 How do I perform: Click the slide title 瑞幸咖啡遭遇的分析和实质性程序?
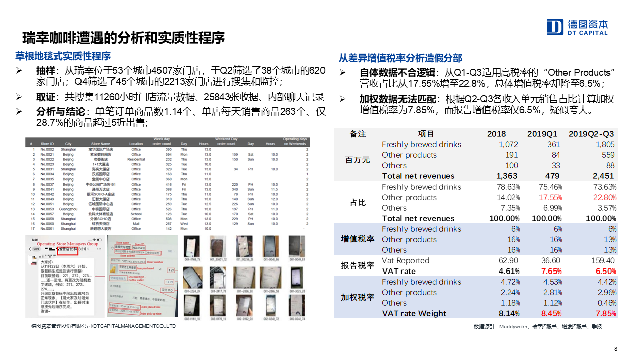pyautogui.click(x=123, y=38)
